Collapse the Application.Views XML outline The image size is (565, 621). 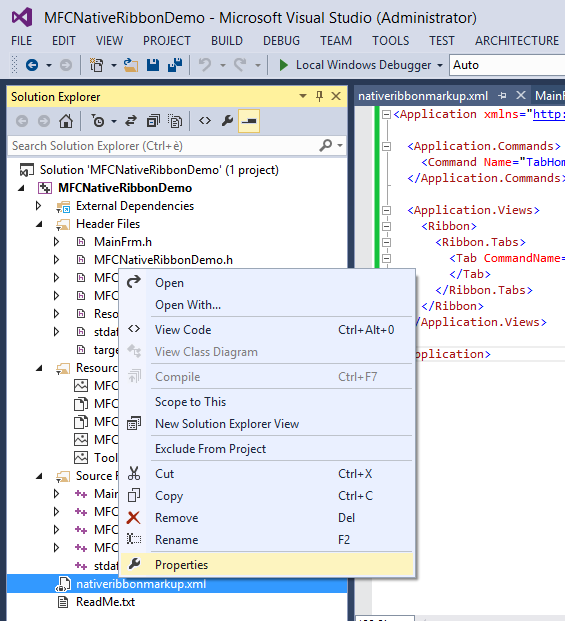pos(386,210)
